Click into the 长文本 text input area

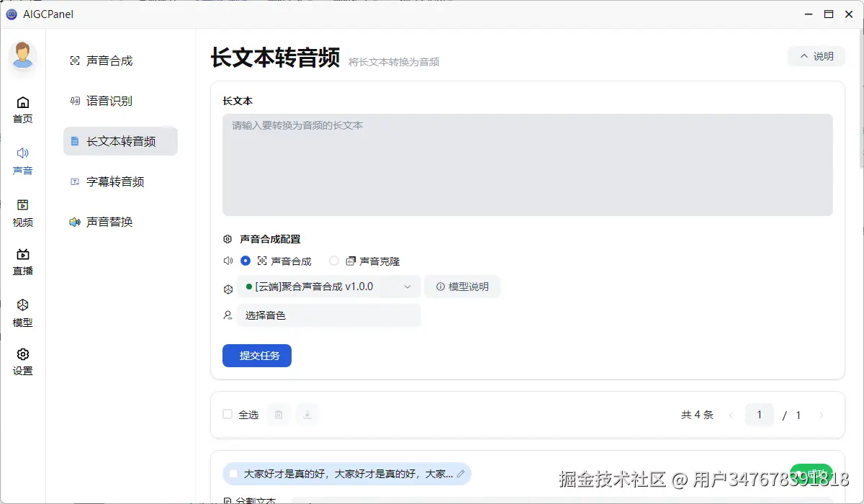527,165
